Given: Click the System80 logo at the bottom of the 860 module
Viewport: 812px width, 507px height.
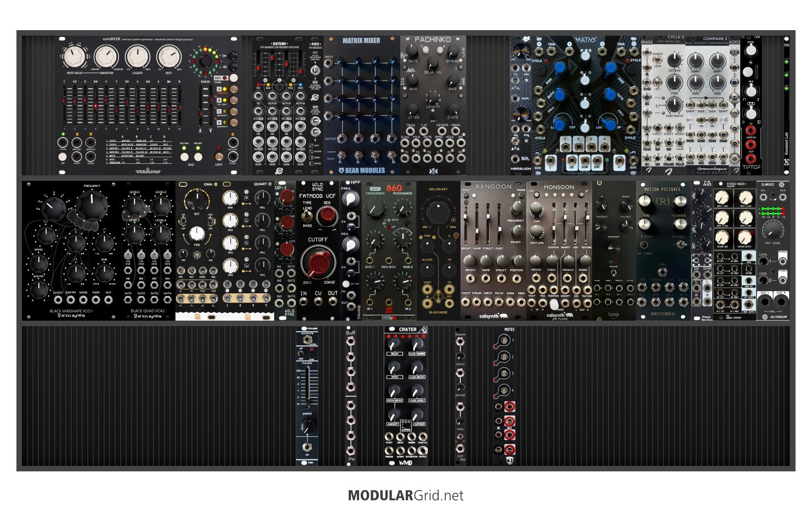Looking at the screenshot, I should (389, 317).
